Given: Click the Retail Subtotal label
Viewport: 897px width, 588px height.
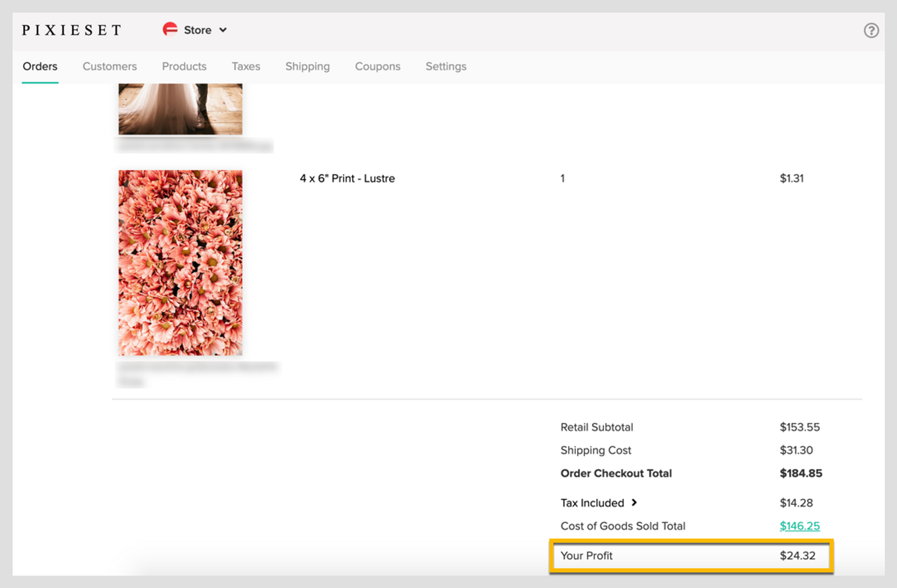Looking at the screenshot, I should [597, 427].
